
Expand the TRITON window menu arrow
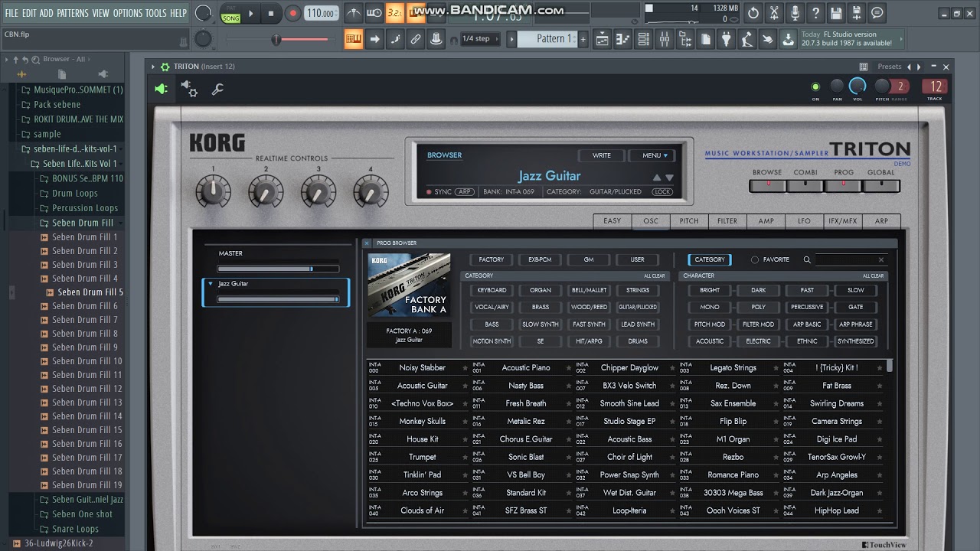(x=153, y=67)
